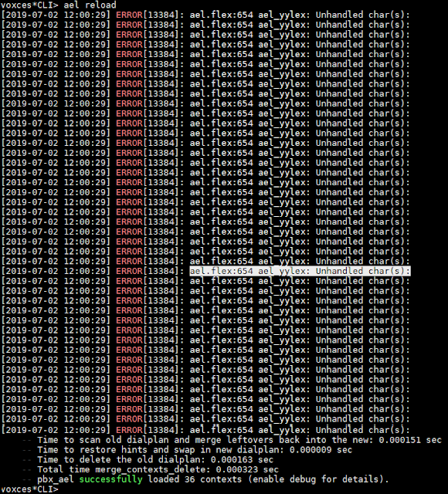Click 'pbx_ael' in the final status line
448x494 pixels.
pos(56,479)
